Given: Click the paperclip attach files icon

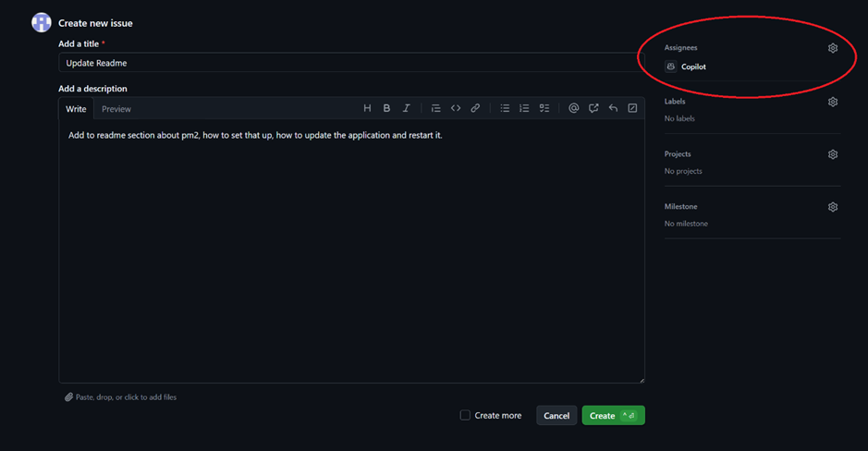Looking at the screenshot, I should pyautogui.click(x=68, y=397).
